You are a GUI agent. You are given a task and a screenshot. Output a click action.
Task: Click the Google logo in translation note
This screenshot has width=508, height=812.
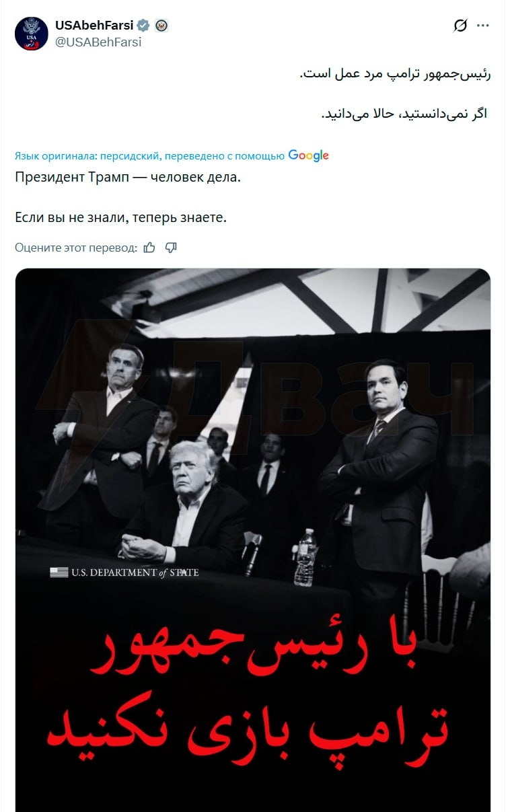[308, 155]
